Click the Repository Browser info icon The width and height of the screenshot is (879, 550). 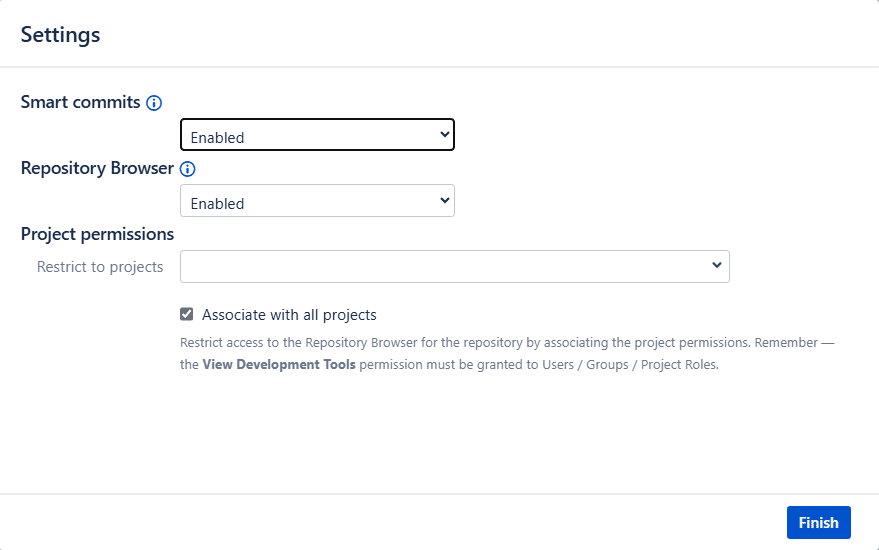187,169
